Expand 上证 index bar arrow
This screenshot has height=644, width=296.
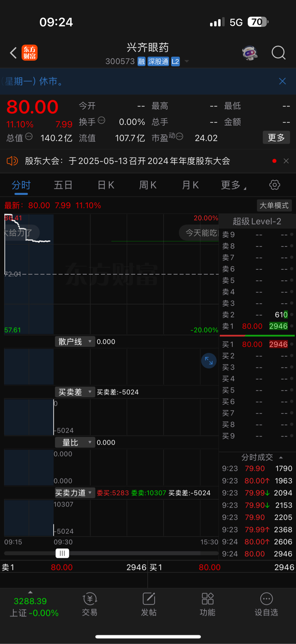pyautogui.click(x=30, y=592)
